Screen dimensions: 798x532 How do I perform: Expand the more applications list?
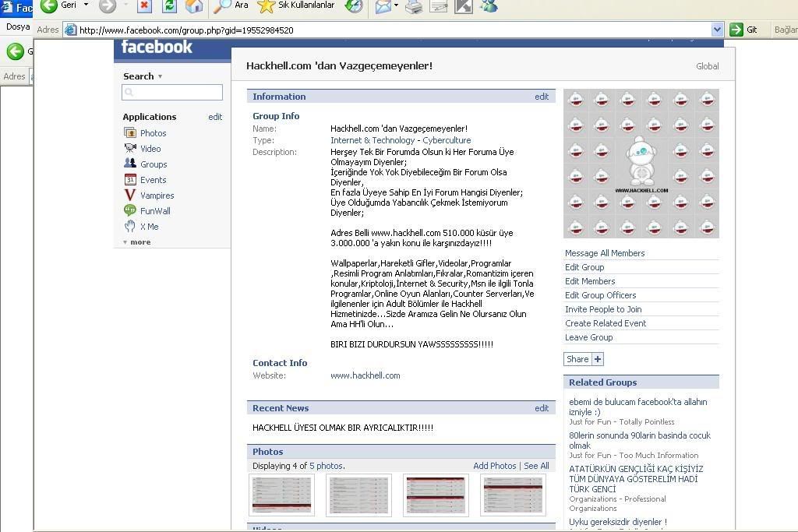pyautogui.click(x=137, y=242)
